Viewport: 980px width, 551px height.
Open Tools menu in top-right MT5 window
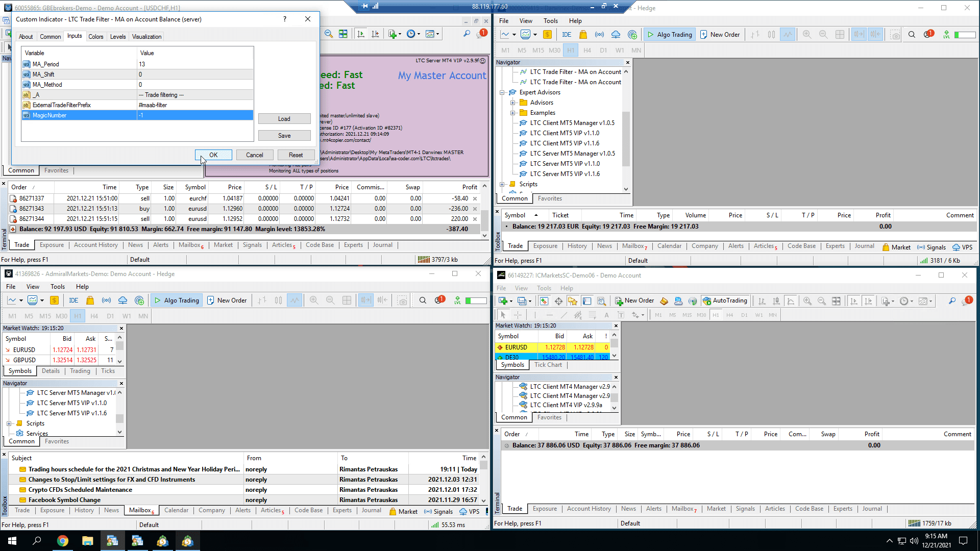[x=550, y=21]
